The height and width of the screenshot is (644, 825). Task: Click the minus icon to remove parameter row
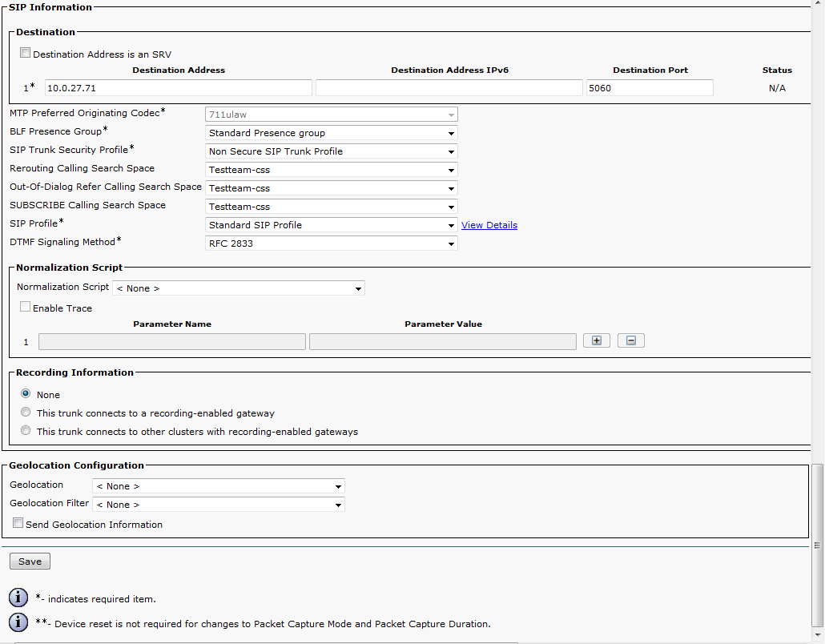click(630, 341)
